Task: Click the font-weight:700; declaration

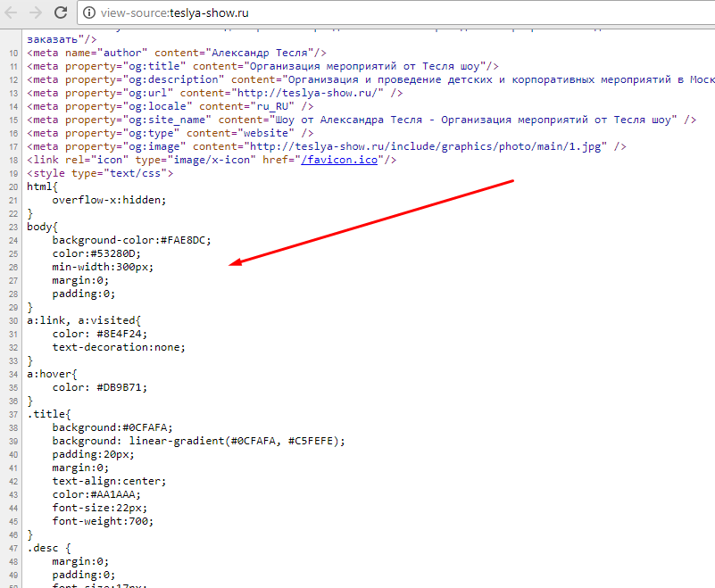Action: tap(102, 521)
